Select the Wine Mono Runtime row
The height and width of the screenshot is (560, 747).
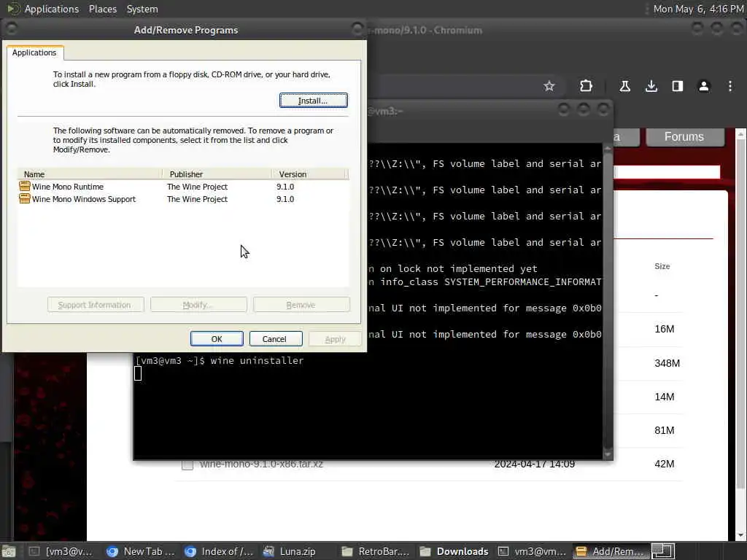(183, 187)
